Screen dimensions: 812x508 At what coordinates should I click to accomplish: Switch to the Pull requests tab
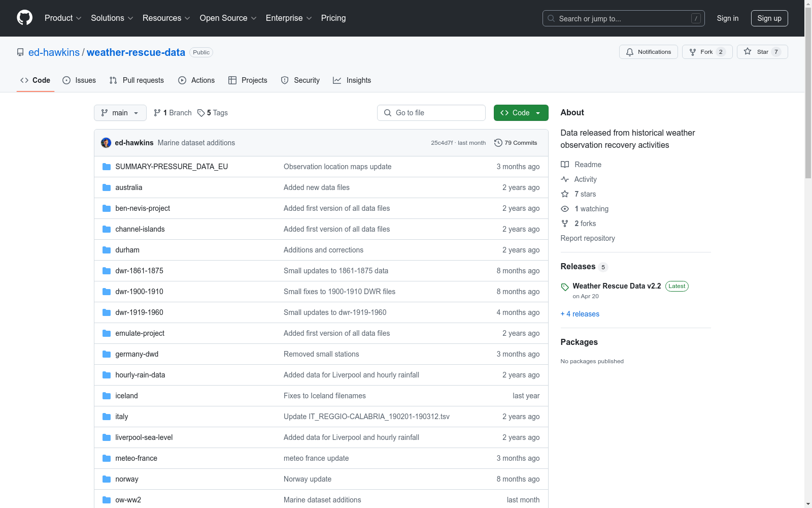point(137,80)
